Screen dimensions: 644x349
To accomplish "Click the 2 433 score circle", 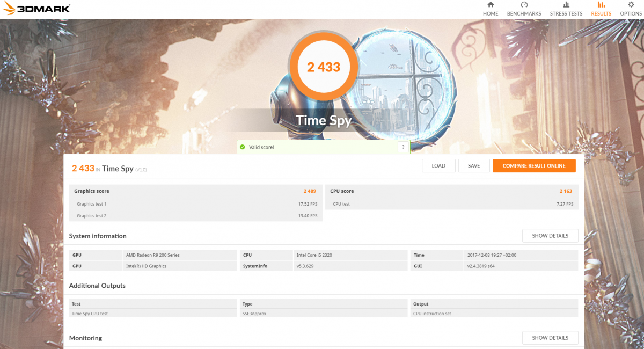I will click(x=324, y=67).
